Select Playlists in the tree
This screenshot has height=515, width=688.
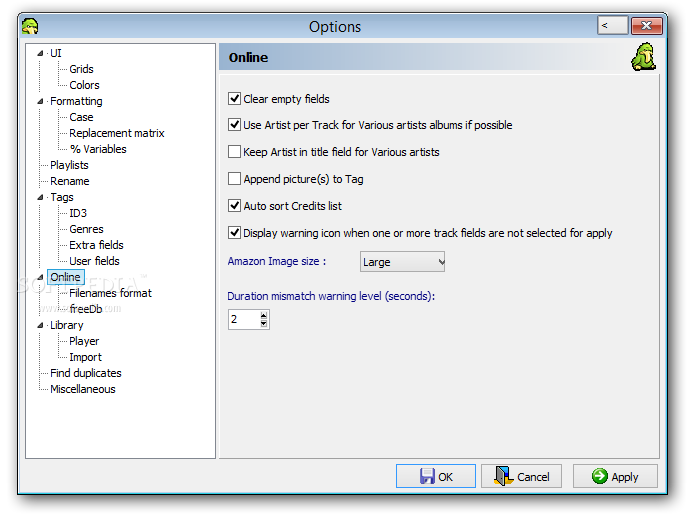pyautogui.click(x=69, y=165)
